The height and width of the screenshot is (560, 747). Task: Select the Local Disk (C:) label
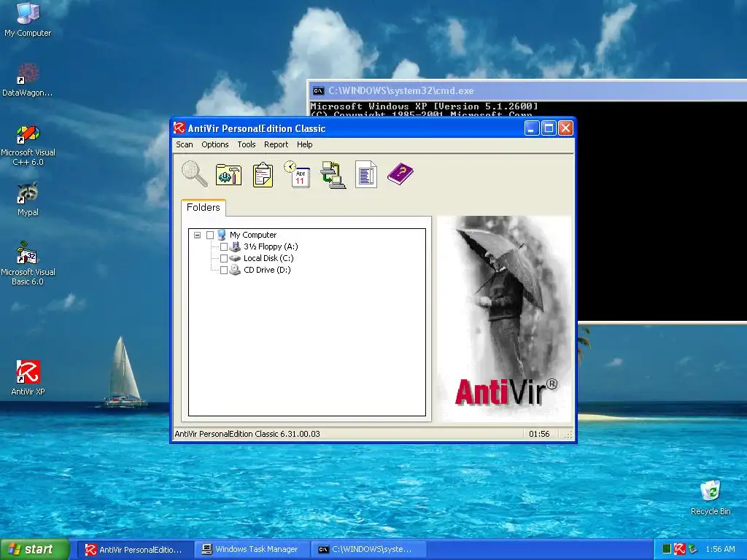click(268, 258)
